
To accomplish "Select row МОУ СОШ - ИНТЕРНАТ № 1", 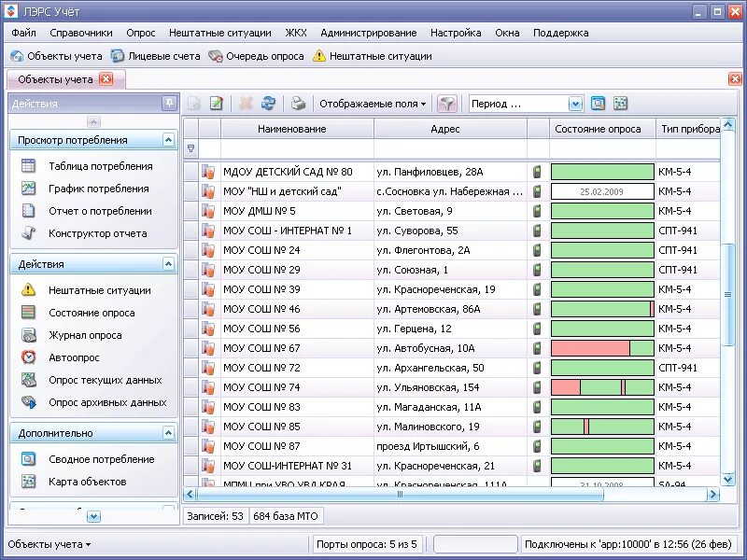I will click(451, 231).
